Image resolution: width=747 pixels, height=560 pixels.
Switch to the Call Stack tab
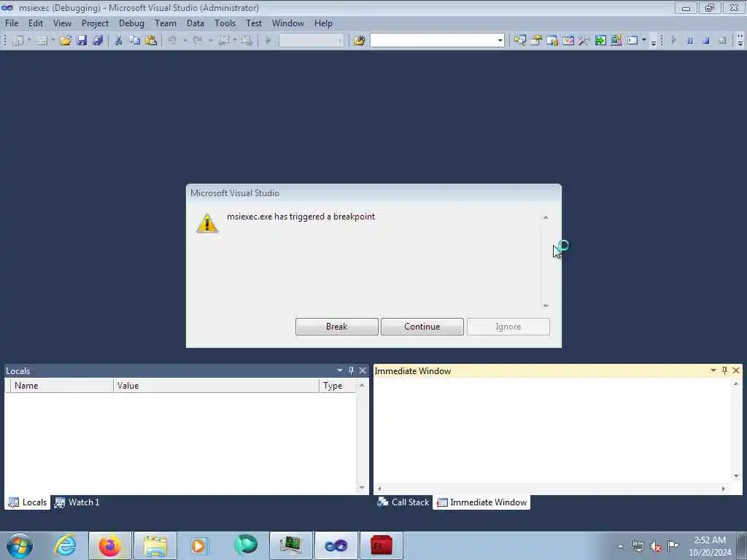pyautogui.click(x=403, y=502)
